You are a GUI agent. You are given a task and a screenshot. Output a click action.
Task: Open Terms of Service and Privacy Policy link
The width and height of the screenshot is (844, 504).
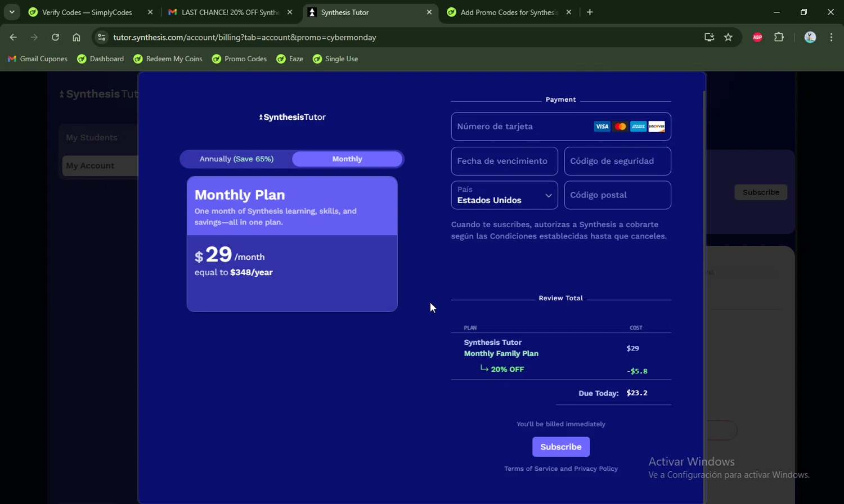click(x=561, y=469)
